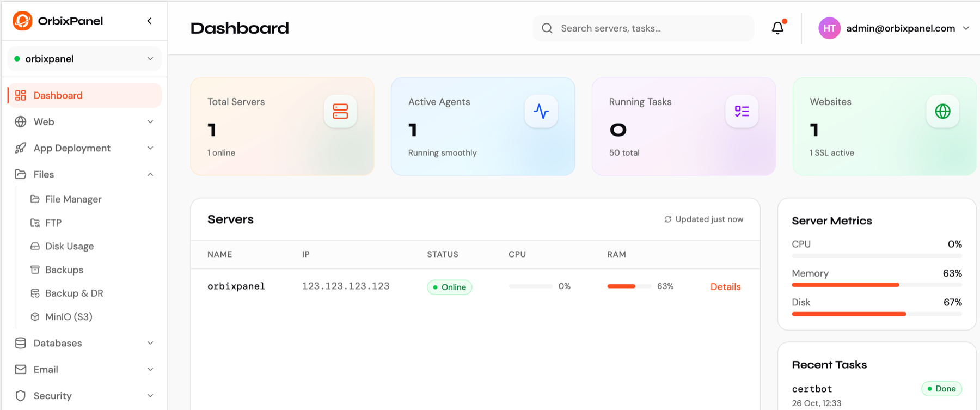Image resolution: width=980 pixels, height=410 pixels.
Task: Click the Dashboard grid icon in sidebar
Action: (x=21, y=95)
